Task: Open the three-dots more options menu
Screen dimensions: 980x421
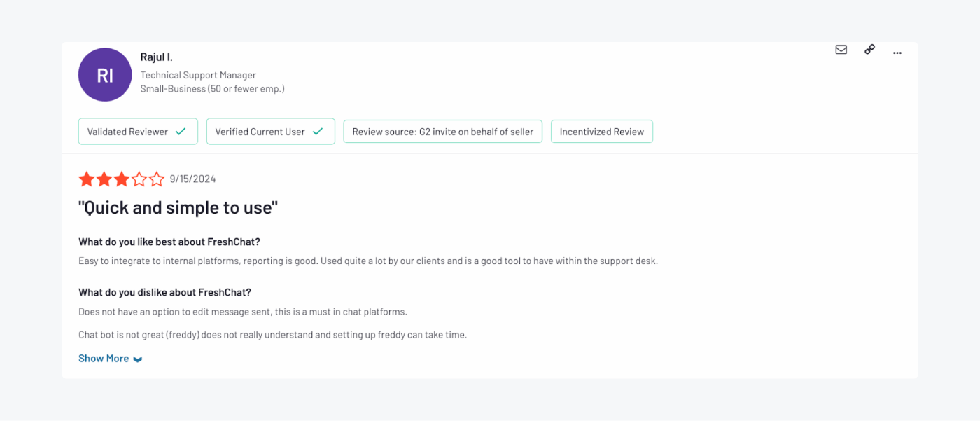Action: pyautogui.click(x=897, y=53)
